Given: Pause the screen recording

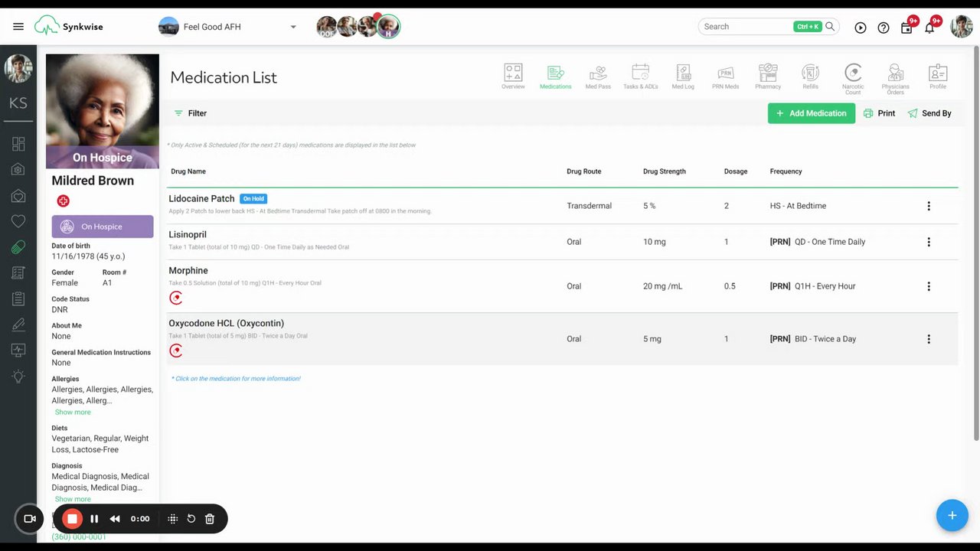Looking at the screenshot, I should click(x=94, y=519).
